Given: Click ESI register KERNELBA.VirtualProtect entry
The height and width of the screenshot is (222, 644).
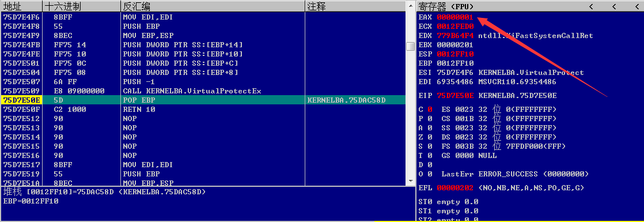Looking at the screenshot, I should click(x=501, y=72).
